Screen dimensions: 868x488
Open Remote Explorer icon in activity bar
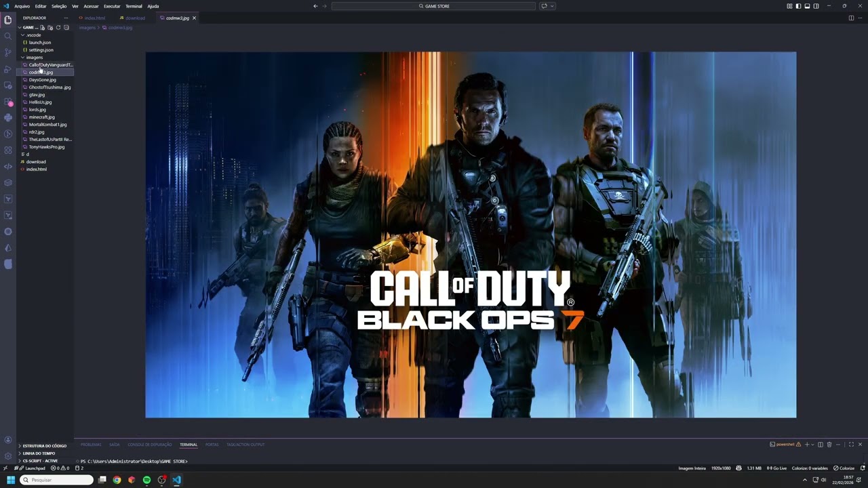pyautogui.click(x=8, y=85)
